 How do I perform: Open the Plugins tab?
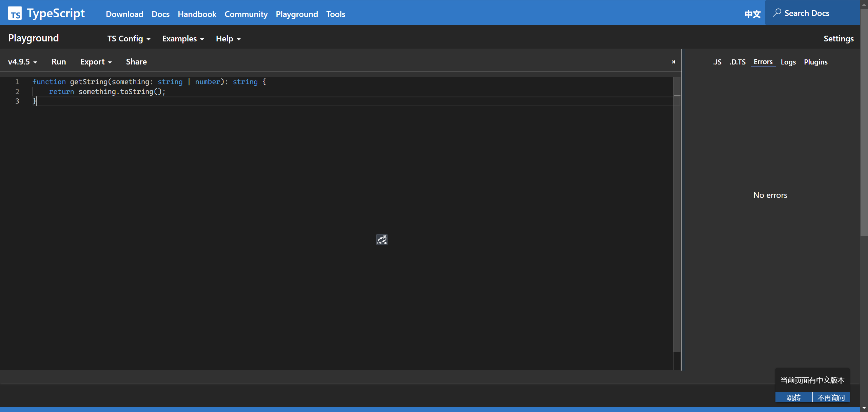click(x=815, y=62)
